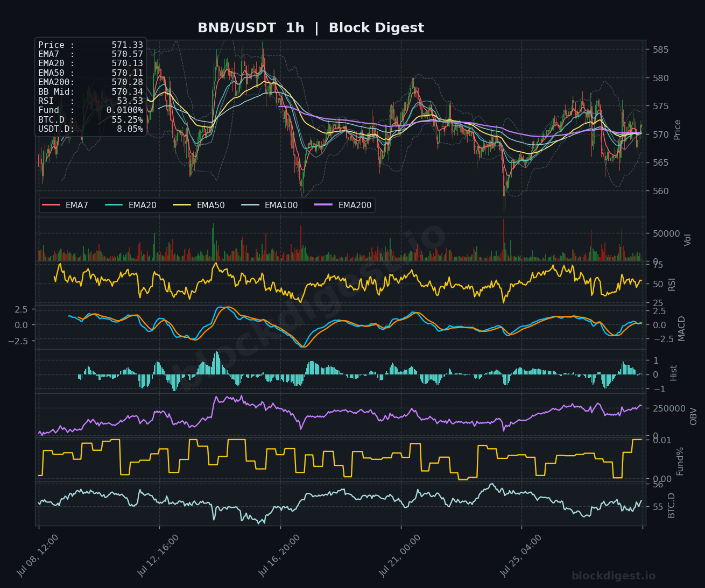Click the EMA200 570.28 value row
705x588 pixels.
pyautogui.click(x=90, y=82)
